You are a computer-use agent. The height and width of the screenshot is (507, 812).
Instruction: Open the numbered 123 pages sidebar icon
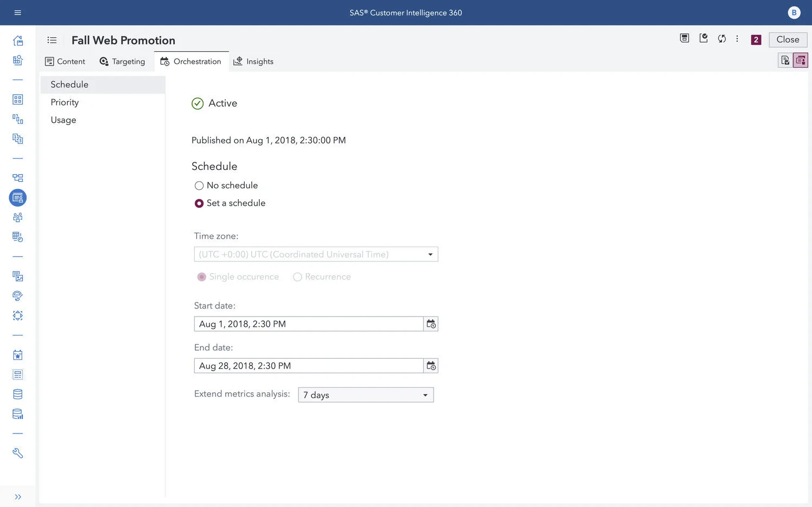pyautogui.click(x=18, y=139)
